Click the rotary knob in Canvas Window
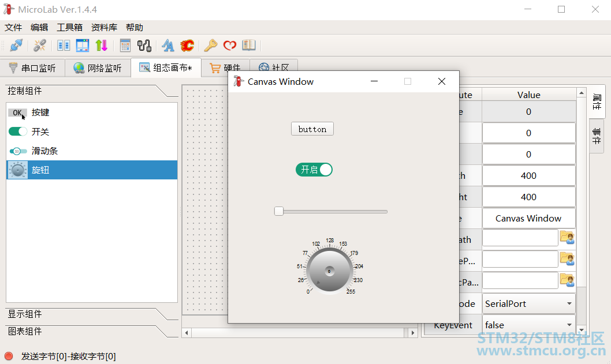This screenshot has height=364, width=611. coord(329,271)
